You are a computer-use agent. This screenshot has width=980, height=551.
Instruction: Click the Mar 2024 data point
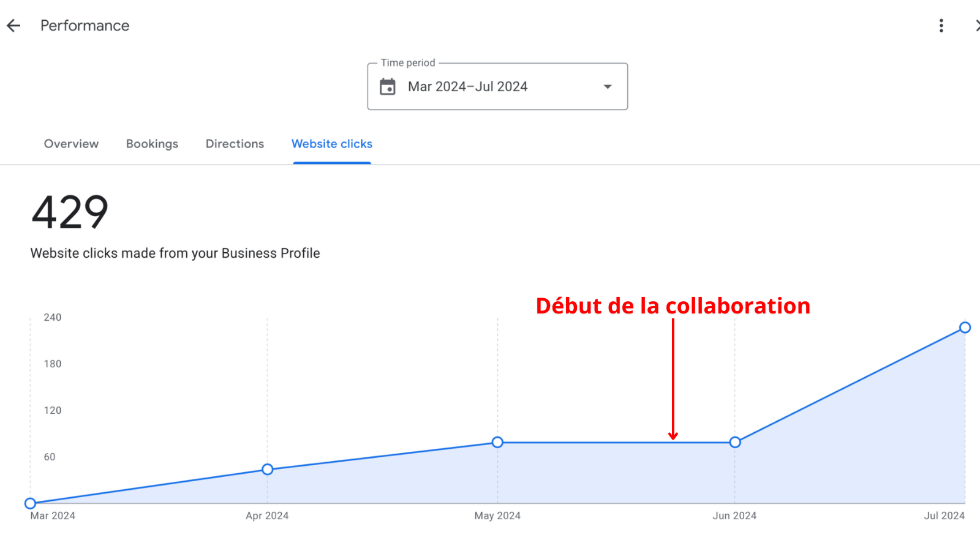pyautogui.click(x=30, y=503)
